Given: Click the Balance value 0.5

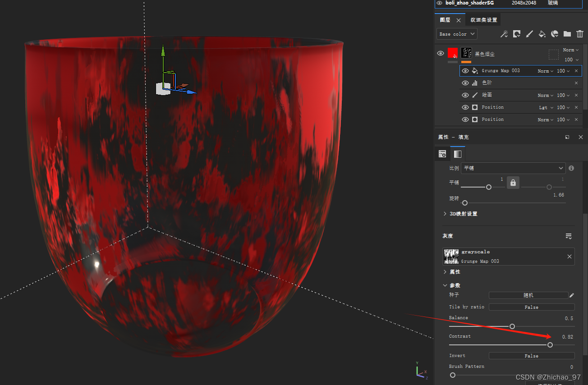Looking at the screenshot, I should [x=569, y=318].
